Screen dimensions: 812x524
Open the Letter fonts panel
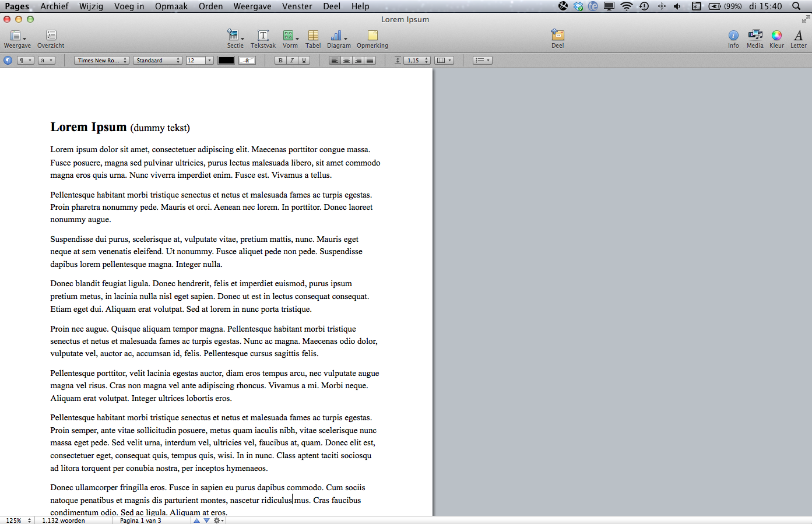click(x=799, y=39)
